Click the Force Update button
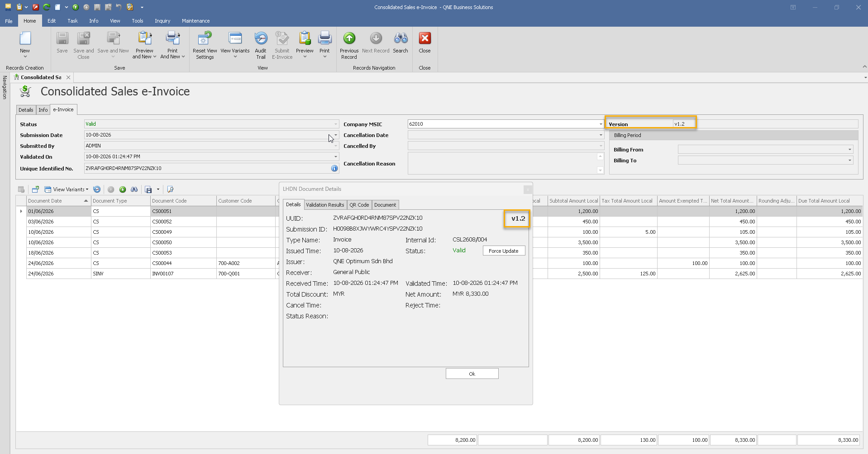 coord(504,251)
